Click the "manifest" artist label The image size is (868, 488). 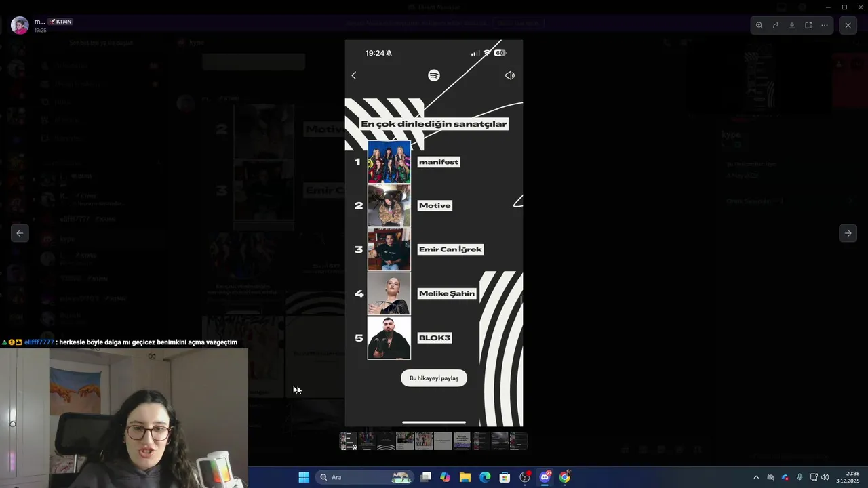[x=439, y=162]
